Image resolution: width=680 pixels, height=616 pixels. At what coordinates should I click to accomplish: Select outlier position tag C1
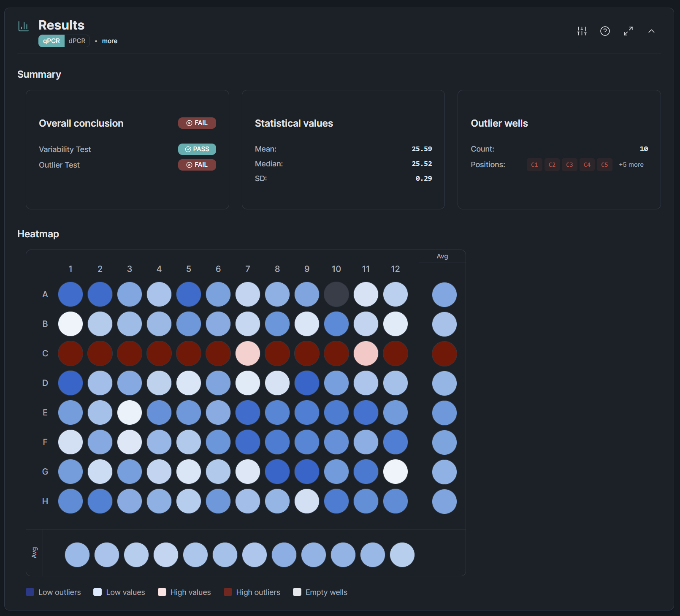[x=534, y=165]
